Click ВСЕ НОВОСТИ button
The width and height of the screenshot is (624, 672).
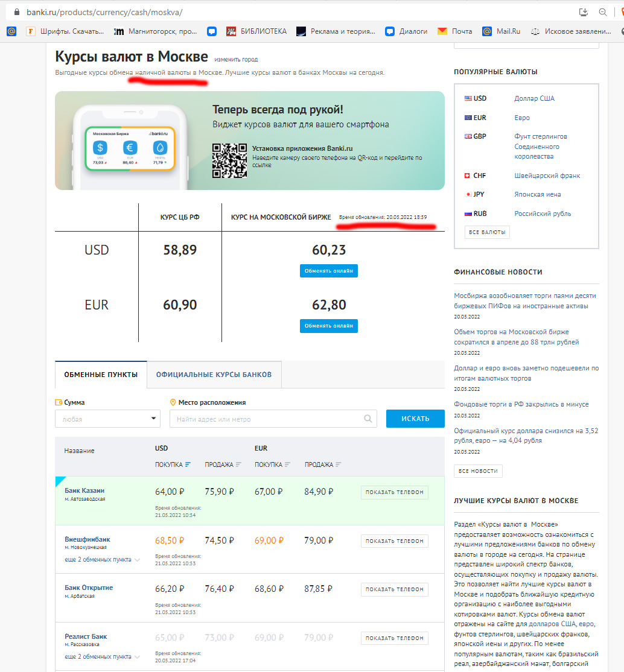478,471
